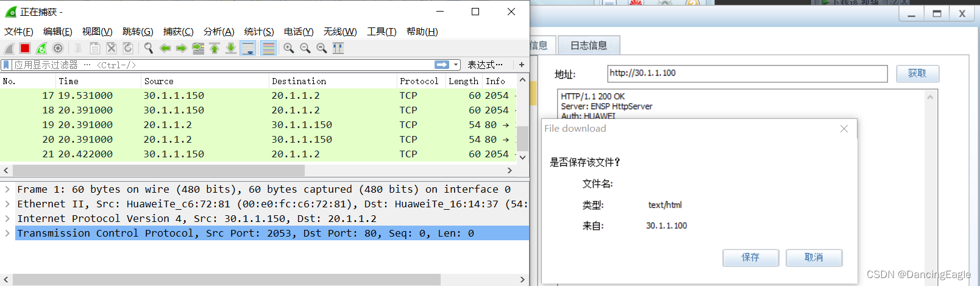This screenshot has height=286, width=980.
Task: Restart the current capture green fin icon
Action: click(41, 48)
